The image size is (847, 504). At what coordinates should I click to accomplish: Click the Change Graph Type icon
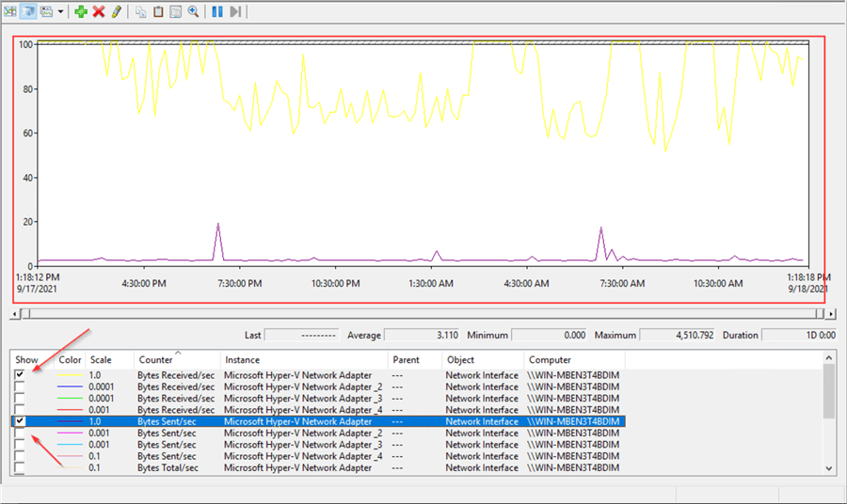[44, 11]
